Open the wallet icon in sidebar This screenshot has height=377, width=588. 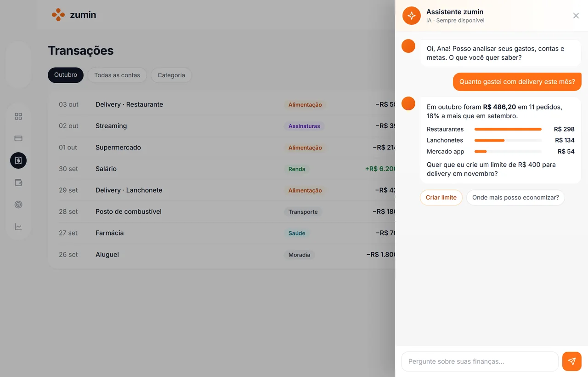[18, 183]
